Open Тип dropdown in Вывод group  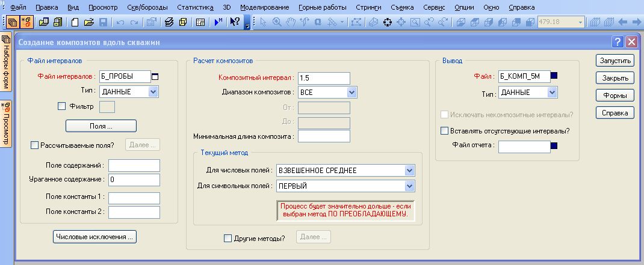point(552,93)
